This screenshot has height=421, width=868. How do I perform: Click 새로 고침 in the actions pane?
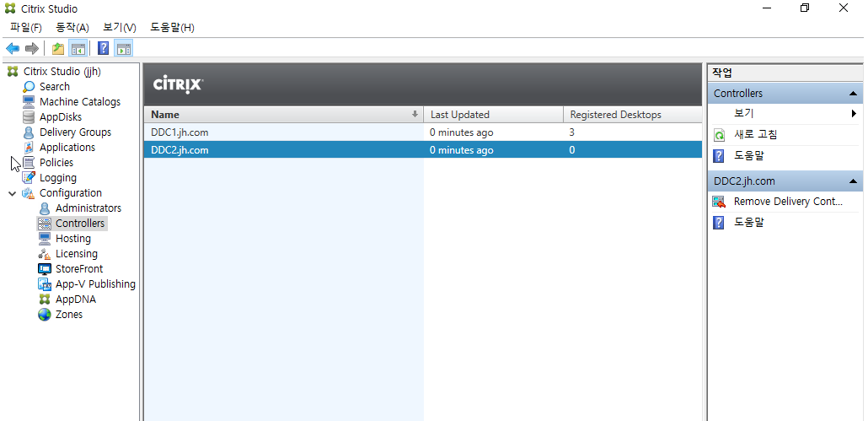point(756,135)
